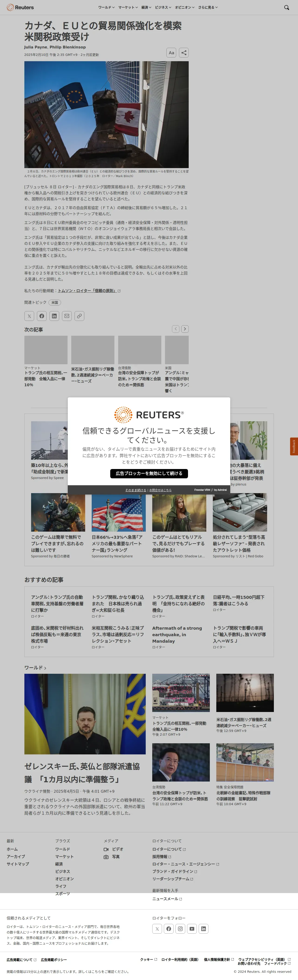Click footer サイトマップ link
298x980 pixels.
coord(18,864)
